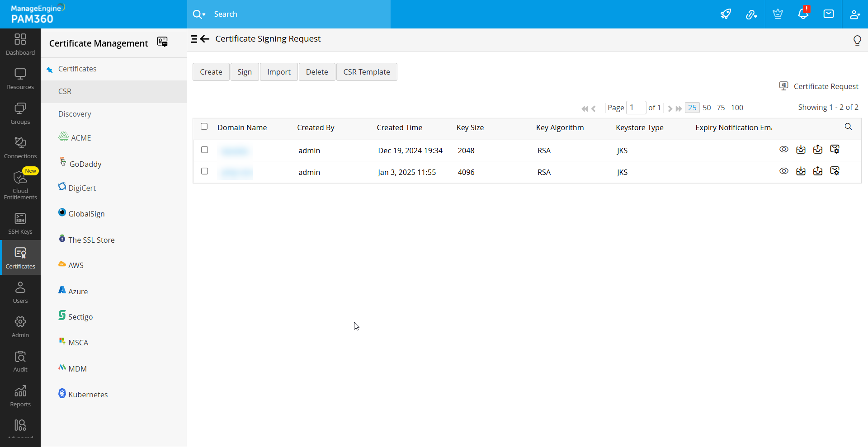Click the page number input field
This screenshot has width=868, height=447.
[636, 108]
